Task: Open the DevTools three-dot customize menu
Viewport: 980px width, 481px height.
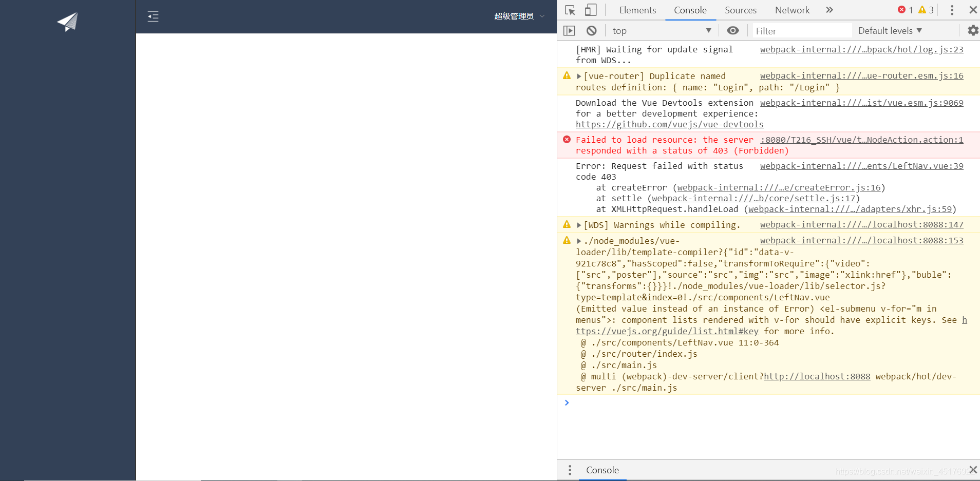Action: pyautogui.click(x=952, y=10)
